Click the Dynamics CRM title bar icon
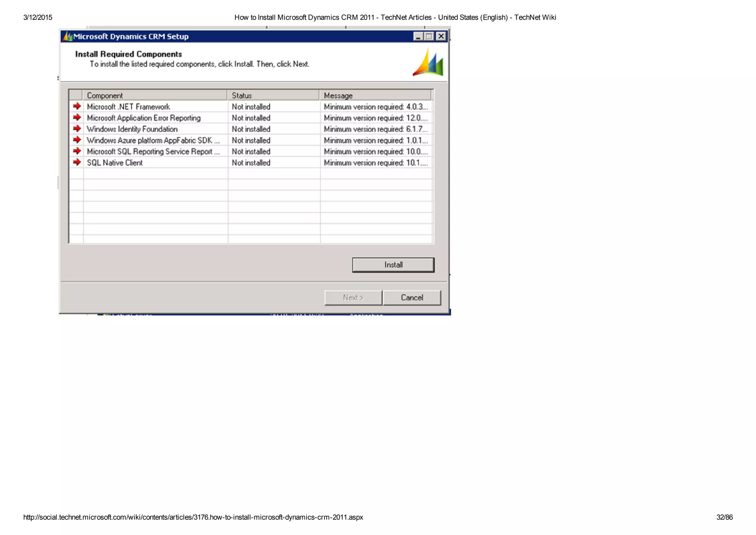This screenshot has height=535, width=756. (68, 36)
